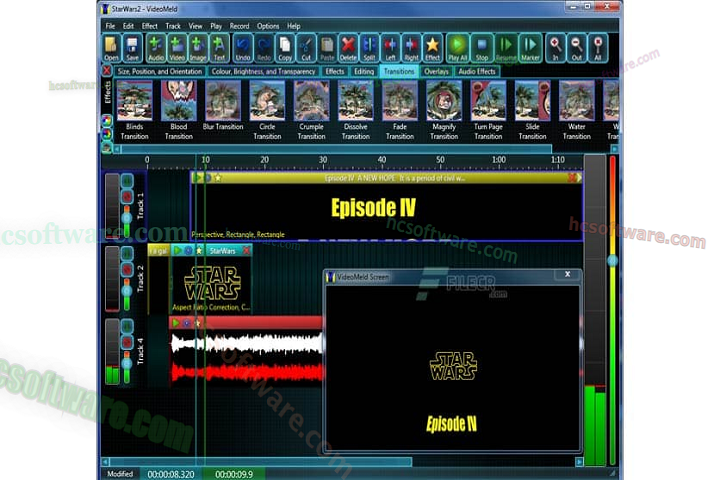Click the master volume slider handle
Image resolution: width=720 pixels, height=480 pixels.
pos(612,260)
